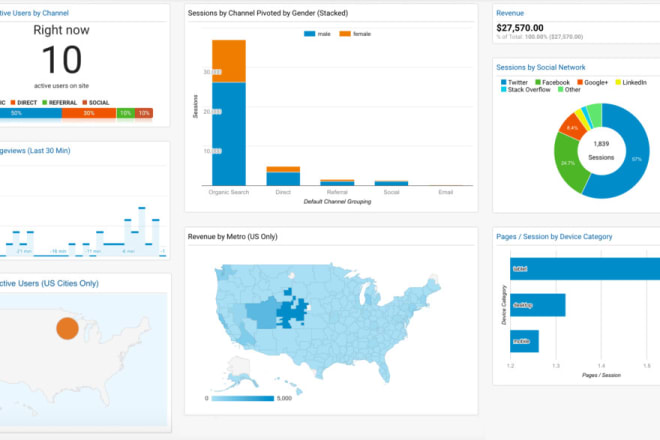
Task: Click the tablet device category bar
Action: click(x=585, y=269)
